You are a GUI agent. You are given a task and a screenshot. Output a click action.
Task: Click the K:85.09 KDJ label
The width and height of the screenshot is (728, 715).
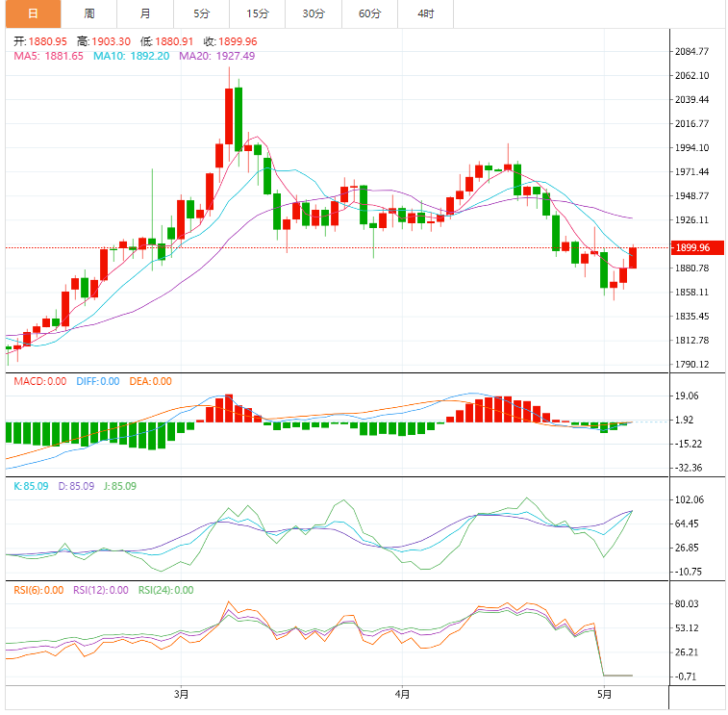click(31, 486)
